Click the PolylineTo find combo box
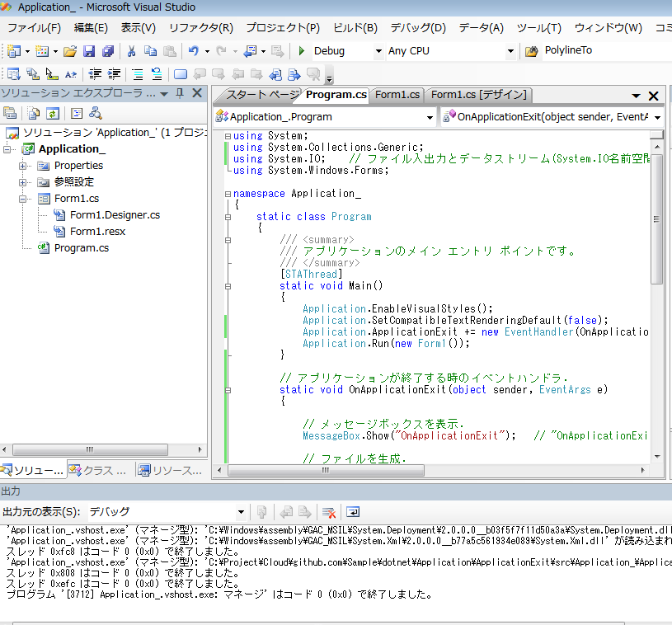The width and height of the screenshot is (672, 625). tap(606, 50)
